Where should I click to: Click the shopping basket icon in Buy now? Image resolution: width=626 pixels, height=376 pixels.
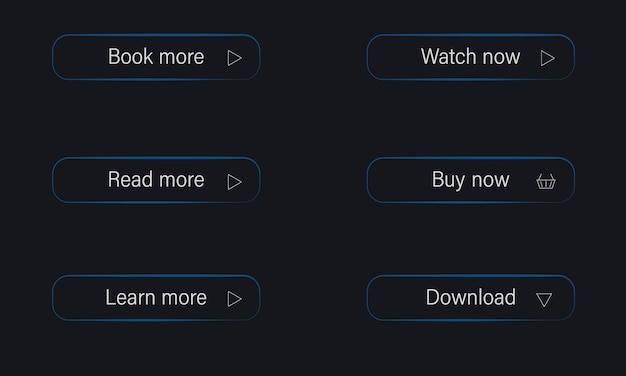(546, 181)
